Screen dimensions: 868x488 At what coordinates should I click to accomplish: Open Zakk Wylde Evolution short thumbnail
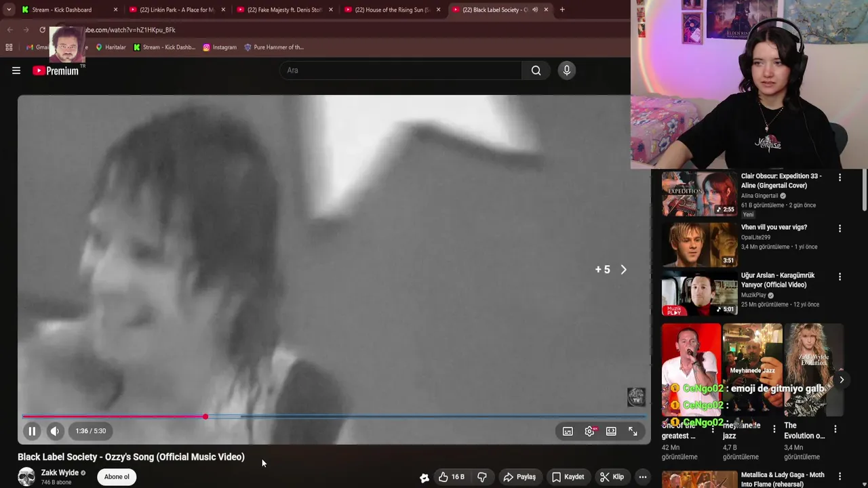(814, 370)
